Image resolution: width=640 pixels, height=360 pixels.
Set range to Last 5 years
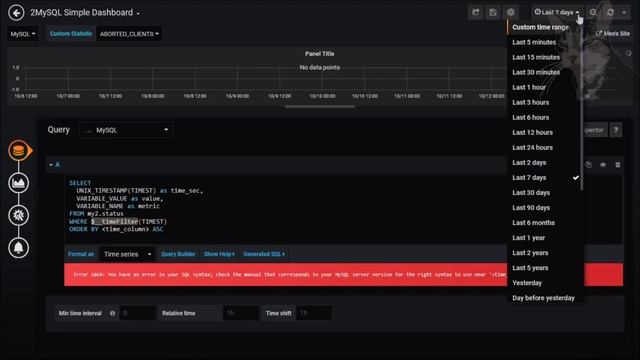pos(543,268)
